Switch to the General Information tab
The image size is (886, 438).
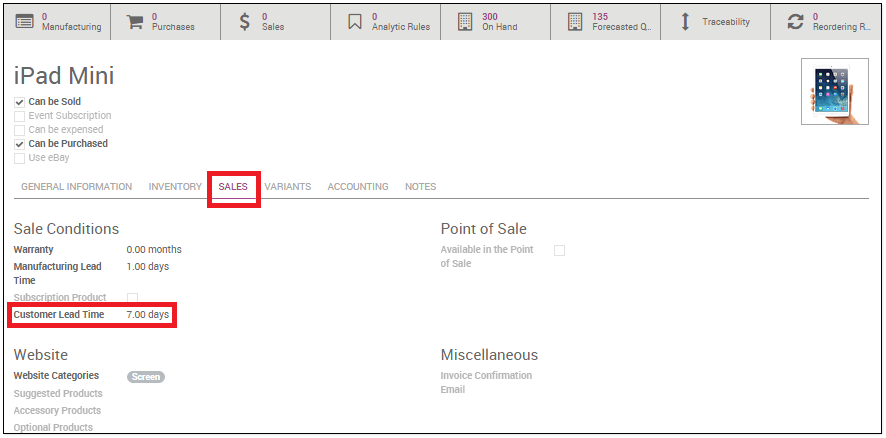pos(76,187)
